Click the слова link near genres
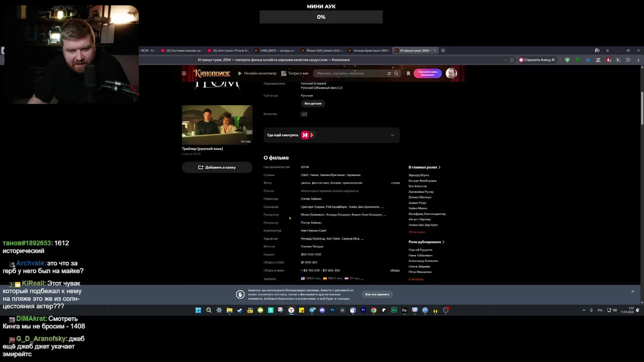The image size is (644, 362). click(x=395, y=183)
